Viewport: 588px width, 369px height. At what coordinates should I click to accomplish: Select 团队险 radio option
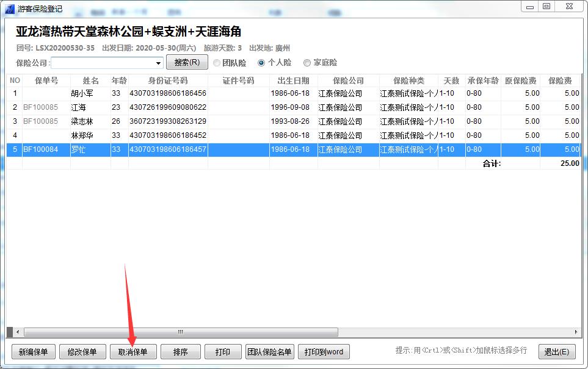(217, 63)
